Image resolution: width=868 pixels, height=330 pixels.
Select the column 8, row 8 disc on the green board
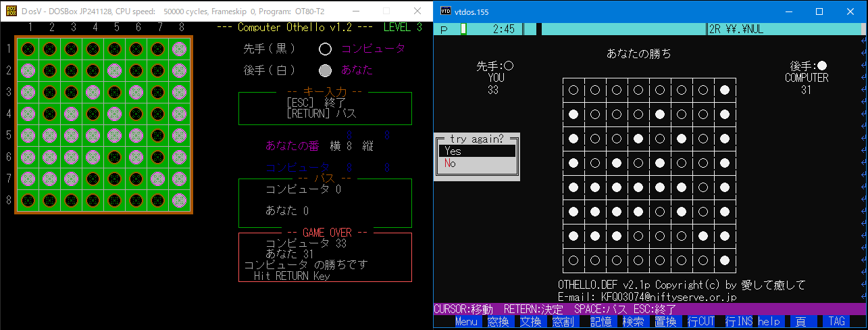coord(179,200)
